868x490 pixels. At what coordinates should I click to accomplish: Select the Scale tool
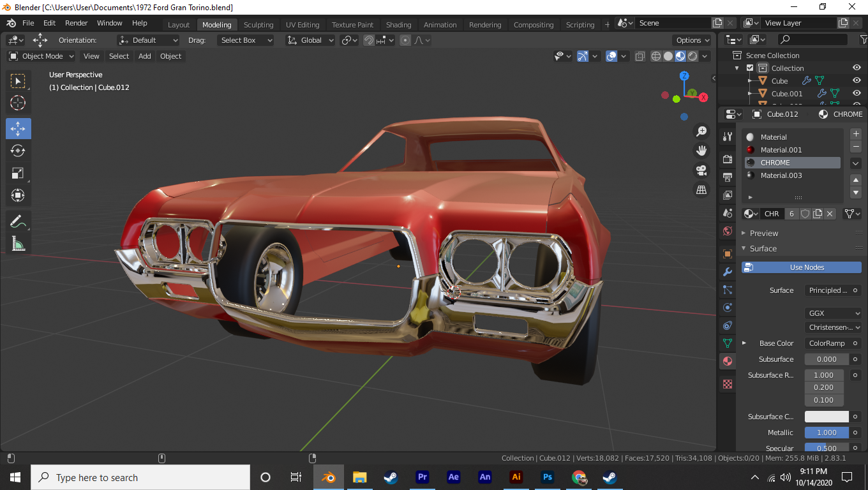[x=18, y=173]
